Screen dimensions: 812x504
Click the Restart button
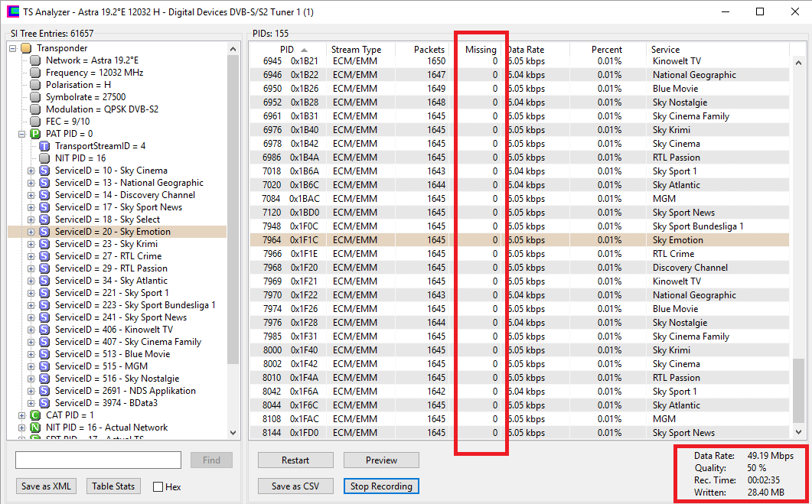click(x=295, y=460)
